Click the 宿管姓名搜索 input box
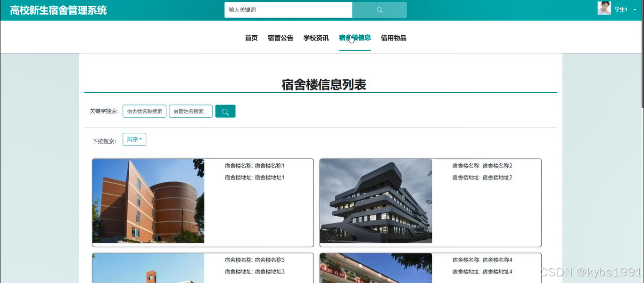This screenshot has width=644, height=283. click(191, 111)
